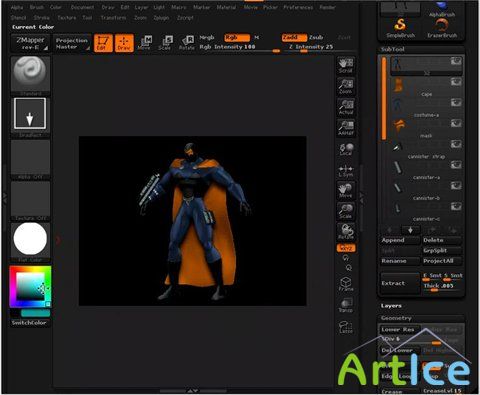Viewport: 480px width, 395px height.
Task: Click the right-shelf Scale view icon
Action: click(346, 211)
